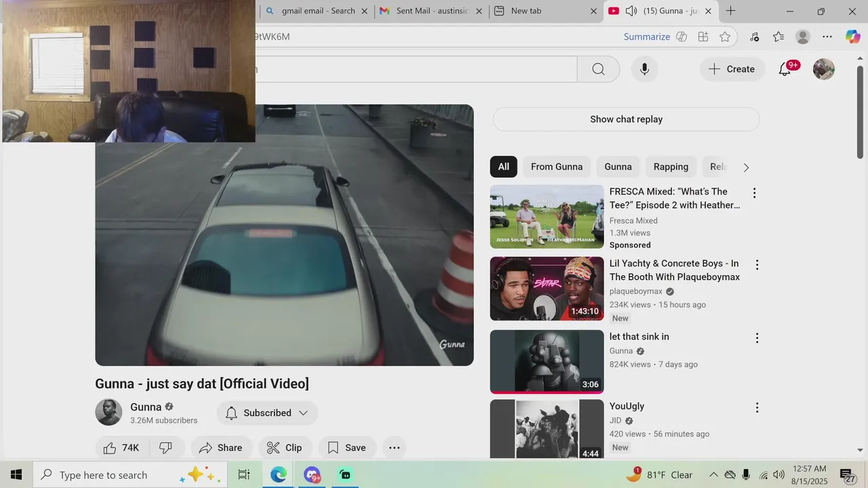Viewport: 868px width, 488px height.
Task: Like the video with 74K thumbs up
Action: (x=122, y=447)
